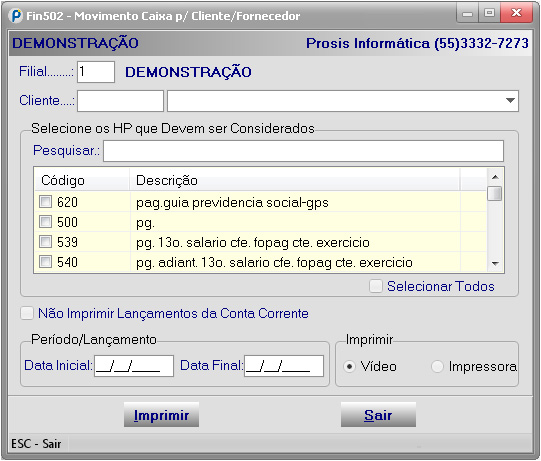
Task: Select the checkbox for code 539
Action: pyautogui.click(x=45, y=242)
